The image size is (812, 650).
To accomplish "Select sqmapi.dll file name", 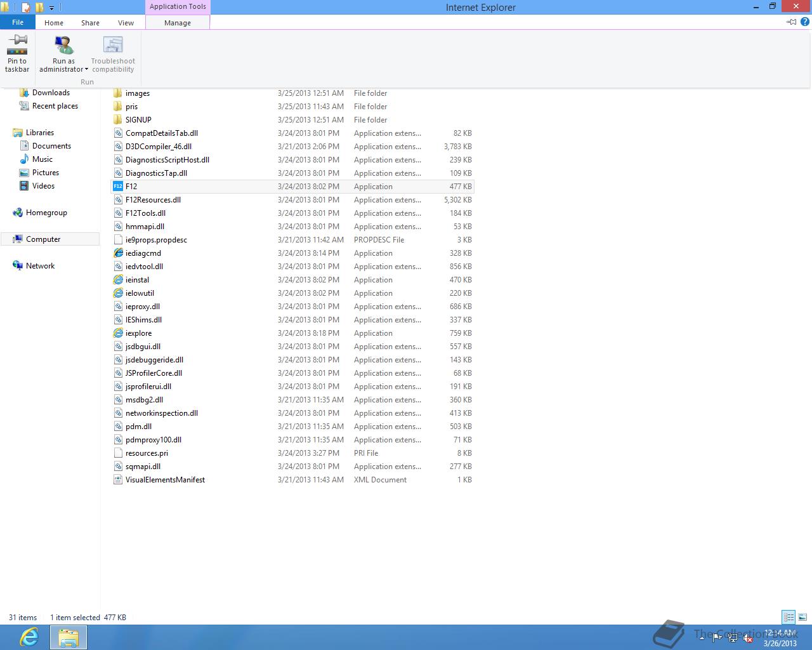I will [x=143, y=467].
